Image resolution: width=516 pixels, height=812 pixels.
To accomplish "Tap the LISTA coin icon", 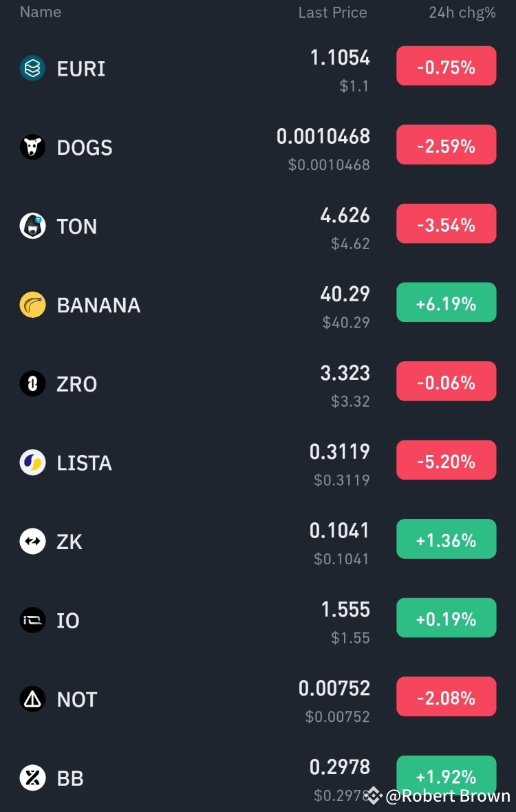I will [x=32, y=462].
